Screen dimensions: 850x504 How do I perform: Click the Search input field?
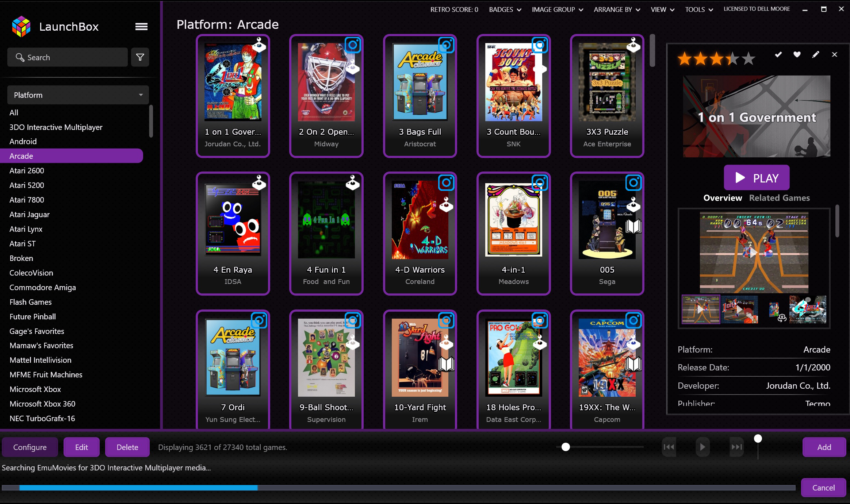tap(68, 57)
